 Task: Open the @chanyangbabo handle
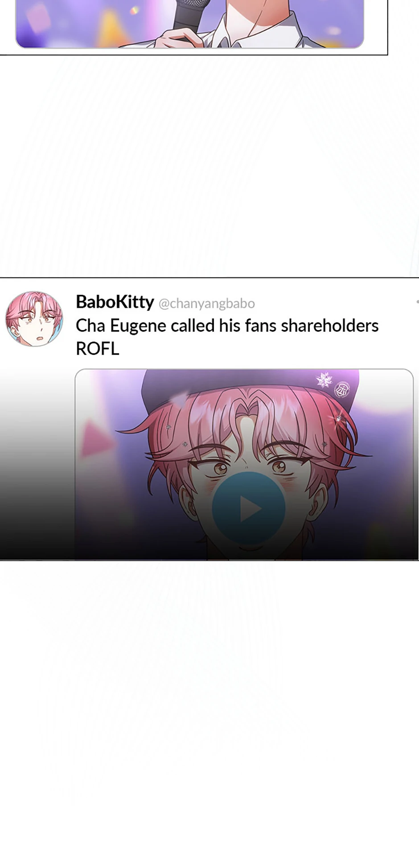click(x=207, y=303)
